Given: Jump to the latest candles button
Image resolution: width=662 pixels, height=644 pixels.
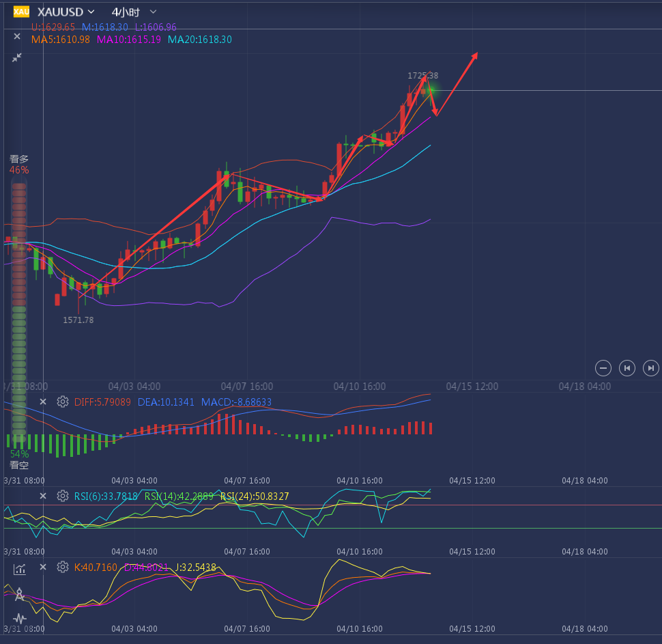Looking at the screenshot, I should pyautogui.click(x=651, y=368).
